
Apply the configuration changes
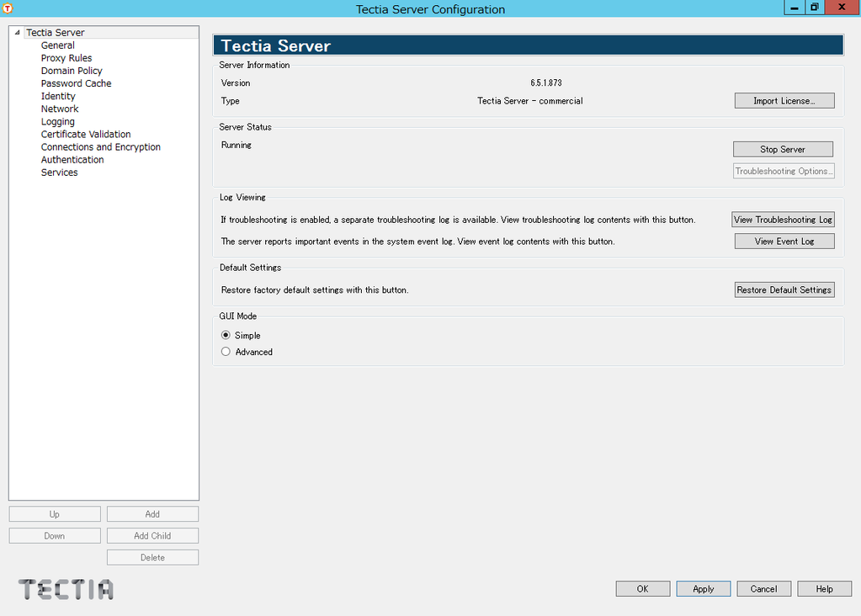click(704, 588)
